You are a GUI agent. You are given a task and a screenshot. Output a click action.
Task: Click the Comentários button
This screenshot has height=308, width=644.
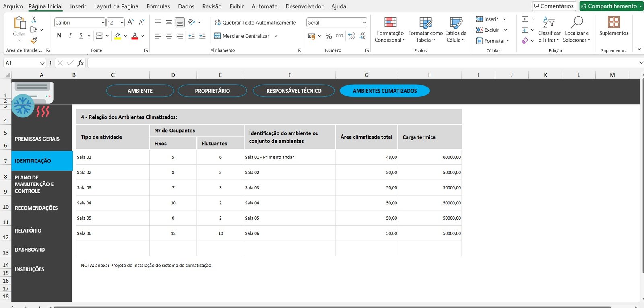pyautogui.click(x=554, y=6)
